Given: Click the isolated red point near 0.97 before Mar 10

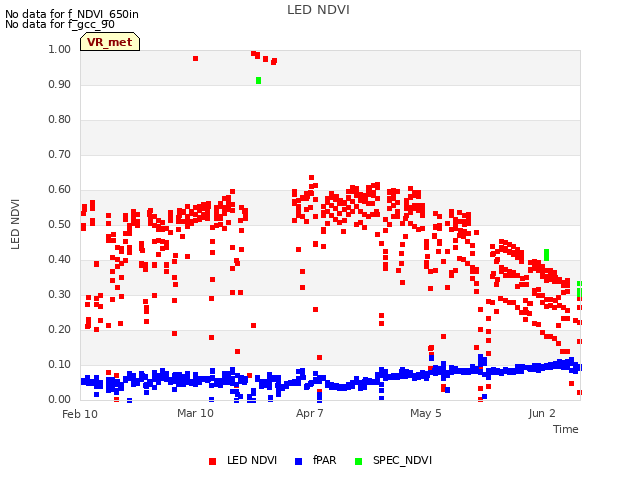Looking at the screenshot, I should coord(196,58).
